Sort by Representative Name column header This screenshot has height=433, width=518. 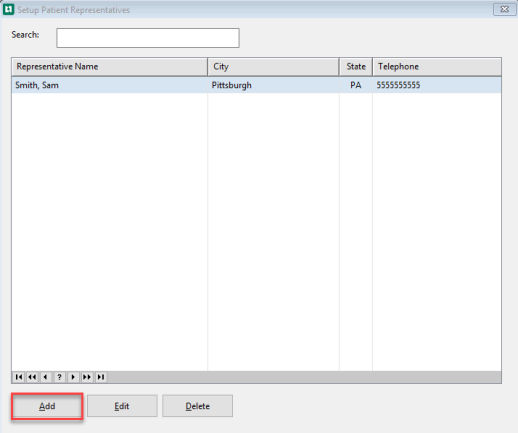[110, 67]
